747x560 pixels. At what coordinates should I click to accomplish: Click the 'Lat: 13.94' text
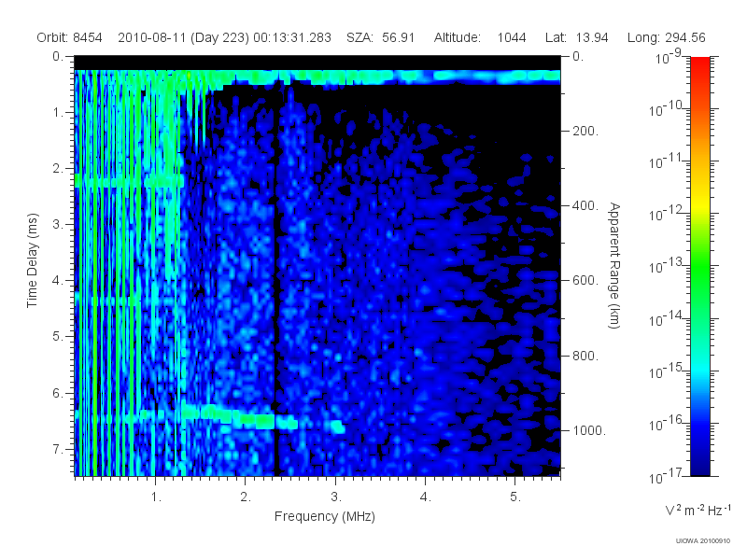[x=577, y=37]
